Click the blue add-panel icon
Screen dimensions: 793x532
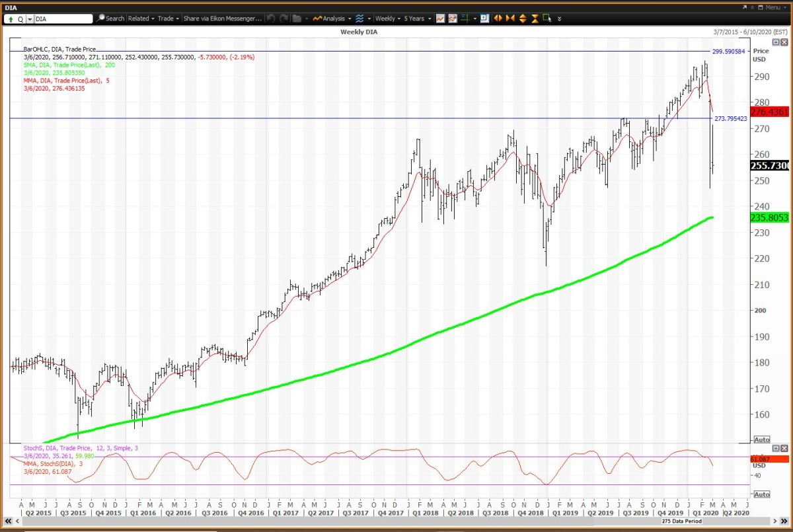484,19
